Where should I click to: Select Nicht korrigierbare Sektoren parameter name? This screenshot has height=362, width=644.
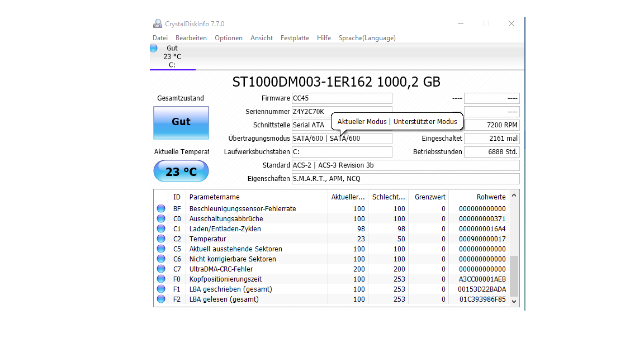(233, 259)
